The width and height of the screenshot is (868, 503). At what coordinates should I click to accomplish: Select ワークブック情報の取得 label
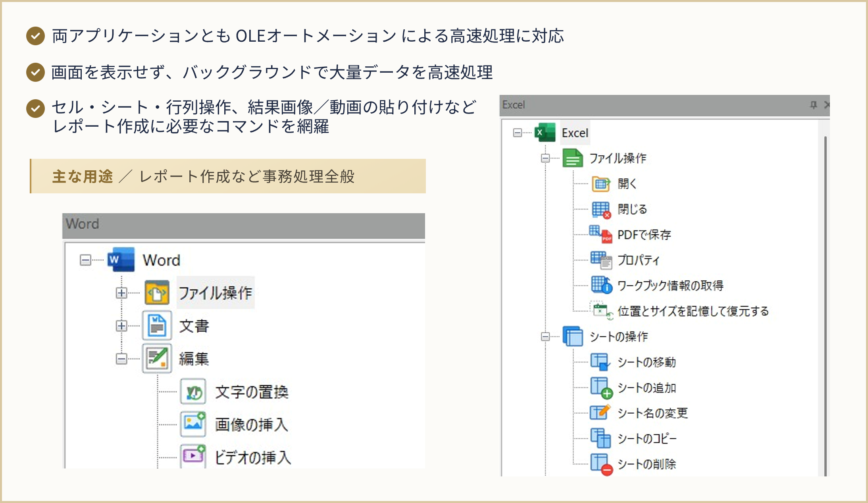(x=670, y=285)
